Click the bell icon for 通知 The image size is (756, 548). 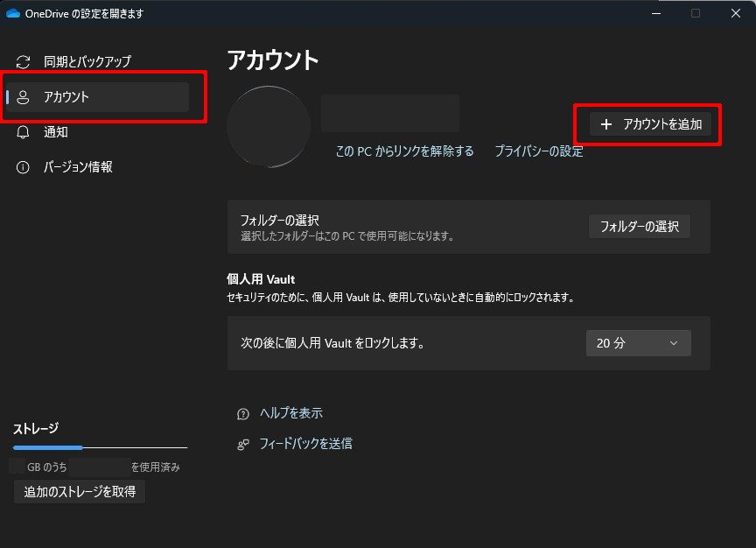coord(24,132)
